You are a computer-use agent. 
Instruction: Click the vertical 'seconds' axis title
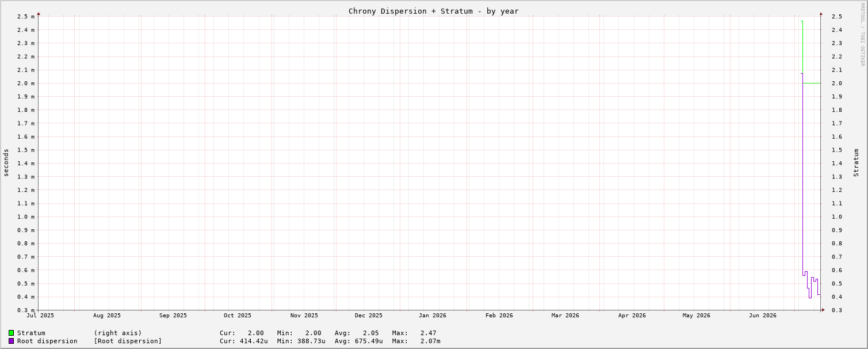6,163
